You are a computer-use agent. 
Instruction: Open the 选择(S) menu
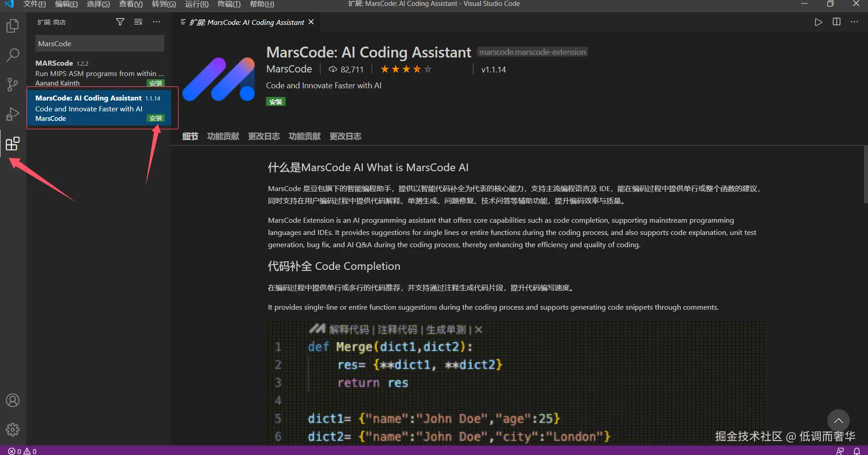[x=98, y=4]
